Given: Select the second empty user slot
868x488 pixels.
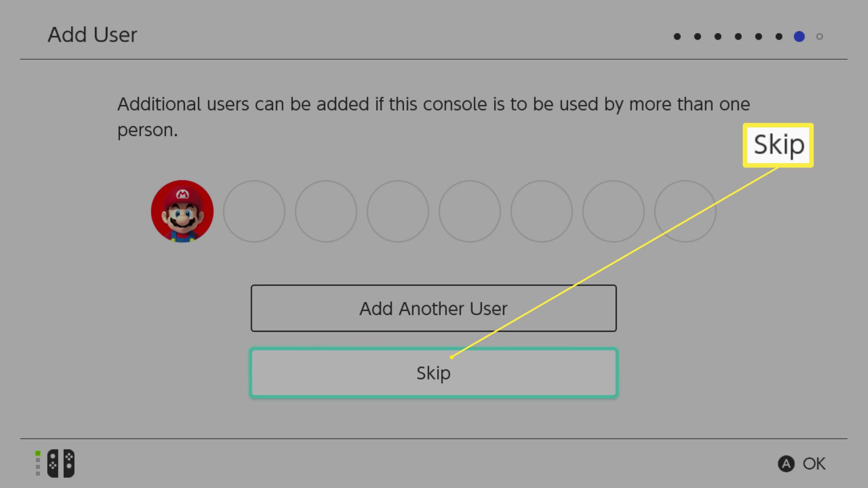Looking at the screenshot, I should (325, 211).
